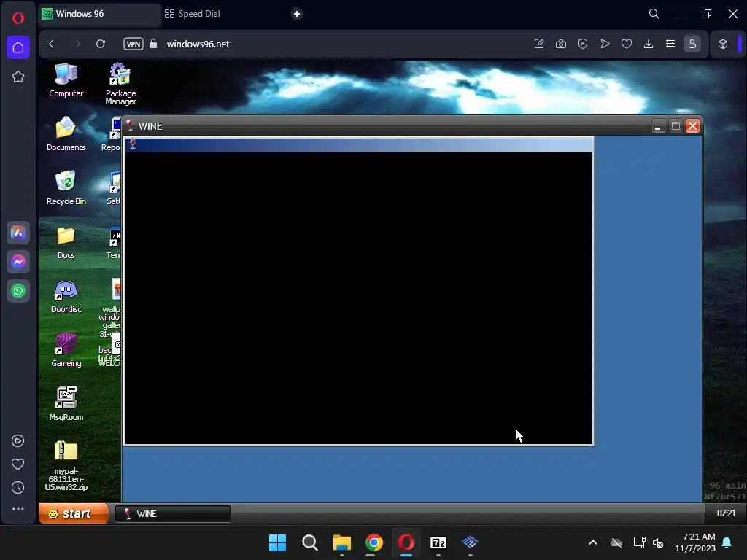
Task: Click the windows96.net address field
Action: point(198,44)
